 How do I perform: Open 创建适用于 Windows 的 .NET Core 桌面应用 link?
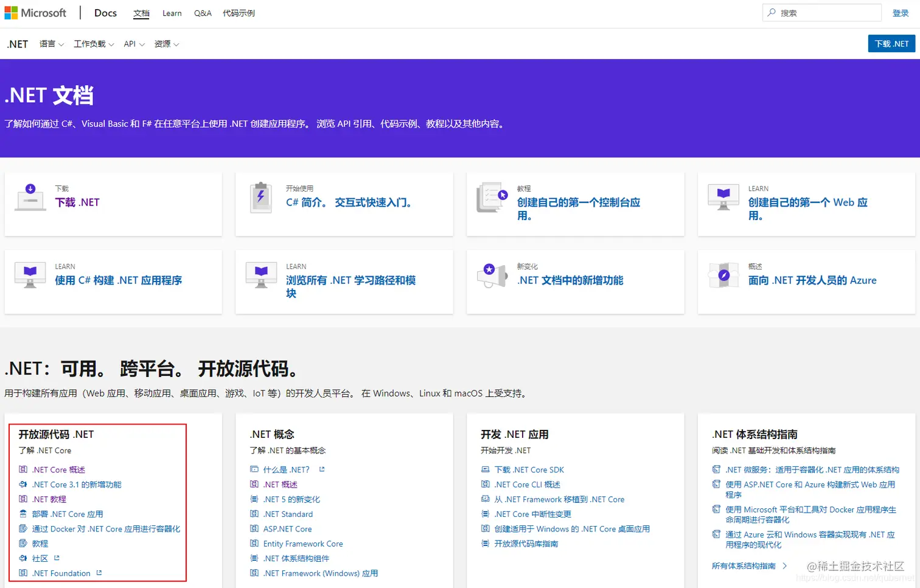[573, 529]
